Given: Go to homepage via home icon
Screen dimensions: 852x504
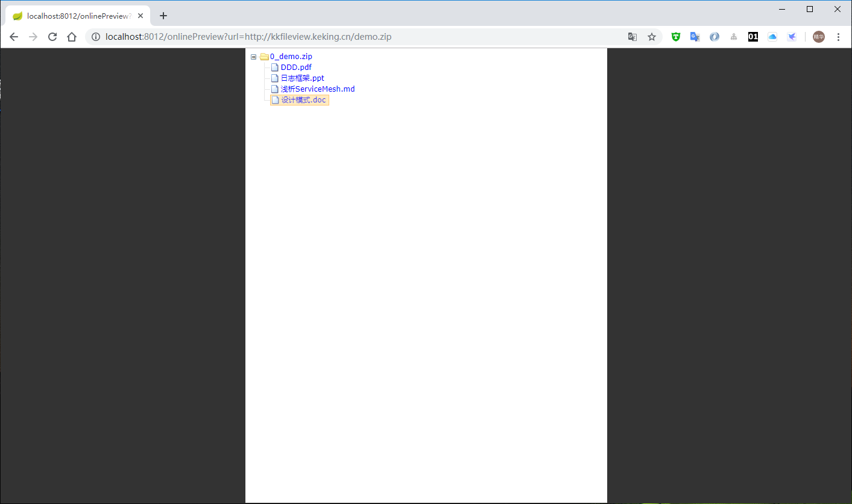Looking at the screenshot, I should (x=72, y=36).
